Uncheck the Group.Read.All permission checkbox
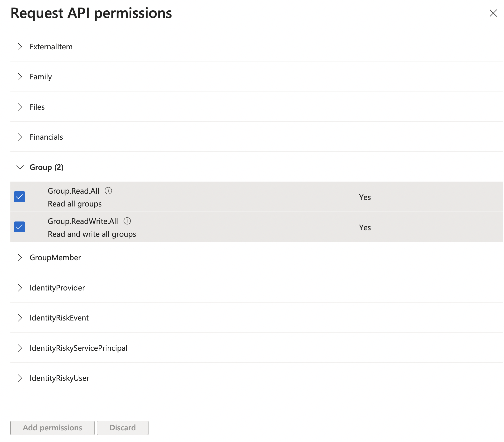The image size is (504, 442). (20, 197)
